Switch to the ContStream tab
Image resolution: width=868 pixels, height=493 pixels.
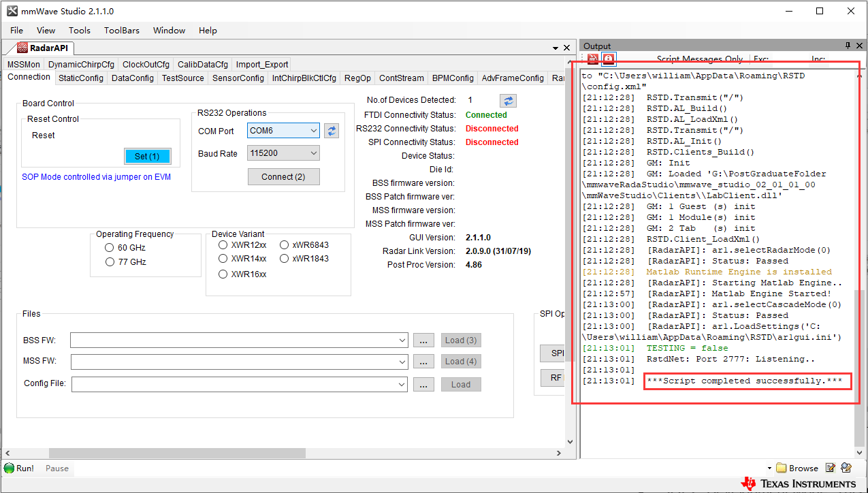click(x=402, y=78)
